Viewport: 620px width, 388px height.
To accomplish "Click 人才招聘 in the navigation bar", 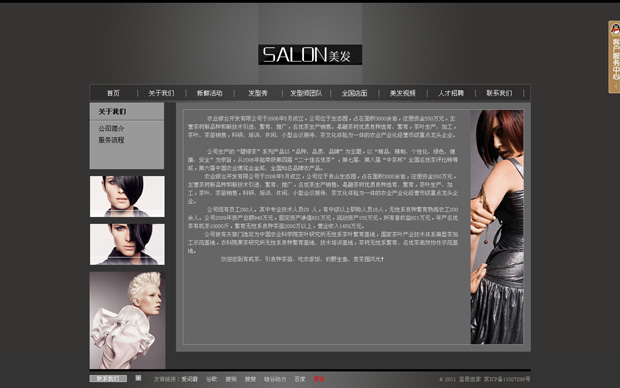I will (x=451, y=93).
